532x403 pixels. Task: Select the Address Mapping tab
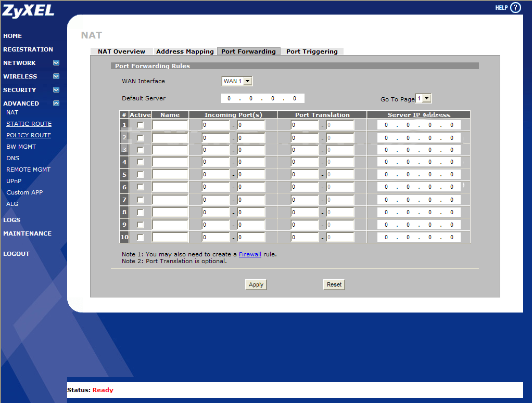pos(185,51)
